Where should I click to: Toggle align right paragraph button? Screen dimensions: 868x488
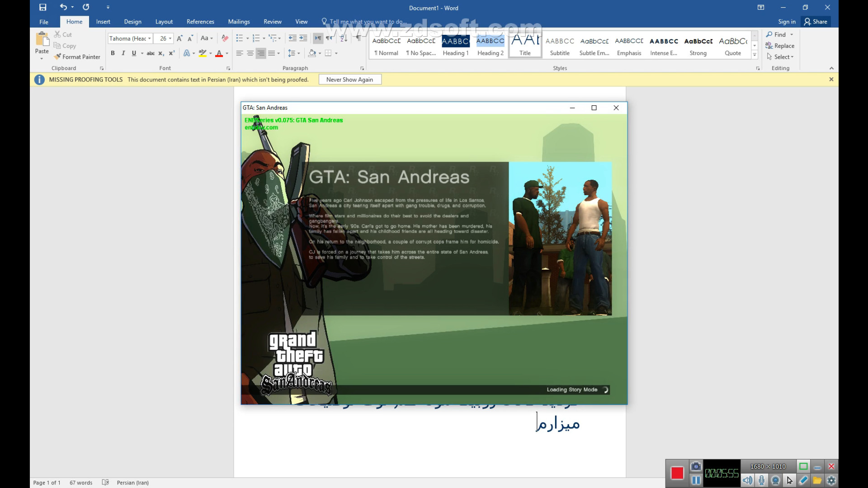point(261,53)
